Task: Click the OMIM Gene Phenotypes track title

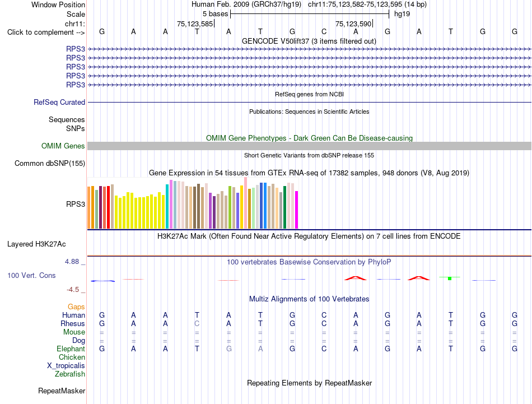Action: (x=309, y=138)
